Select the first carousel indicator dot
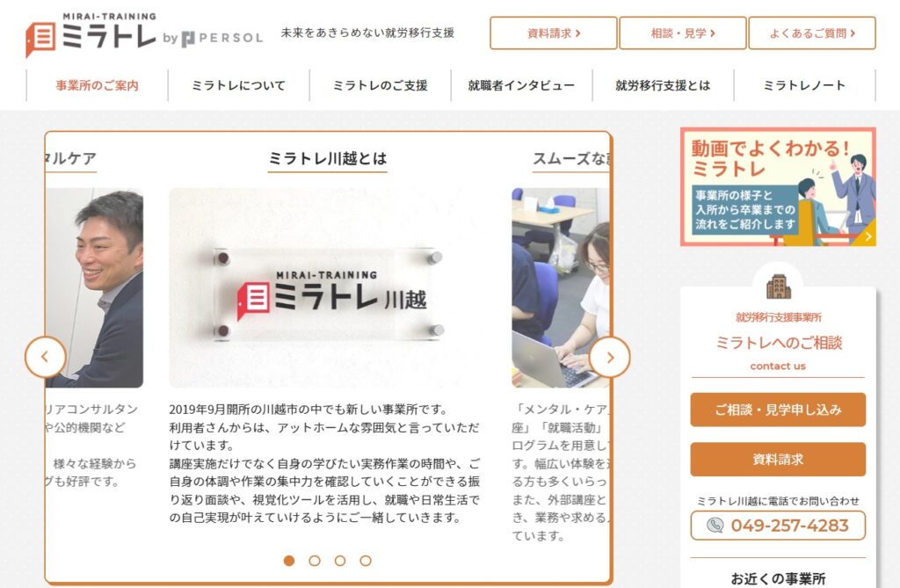Screen dimensions: 900x588 [x=289, y=561]
